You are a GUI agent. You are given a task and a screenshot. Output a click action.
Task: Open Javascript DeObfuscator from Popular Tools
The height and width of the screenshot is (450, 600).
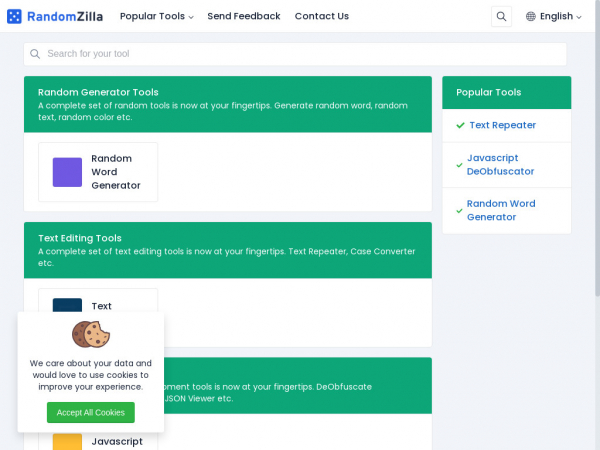point(500,165)
